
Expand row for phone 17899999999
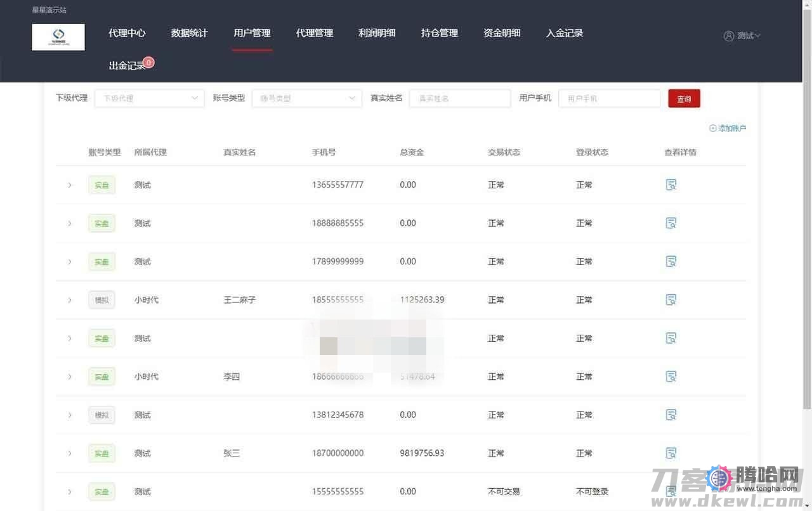tap(70, 262)
